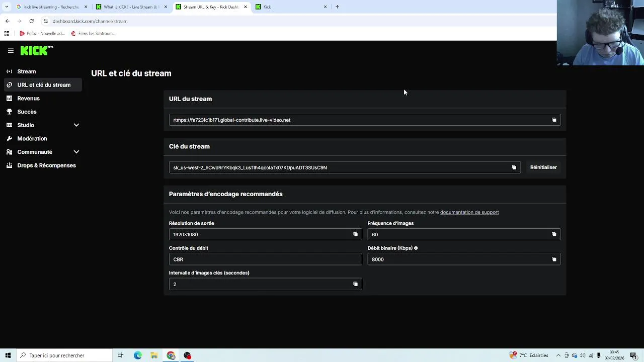Open File Explorer from the taskbar
The width and height of the screenshot is (644, 362).
(154, 355)
